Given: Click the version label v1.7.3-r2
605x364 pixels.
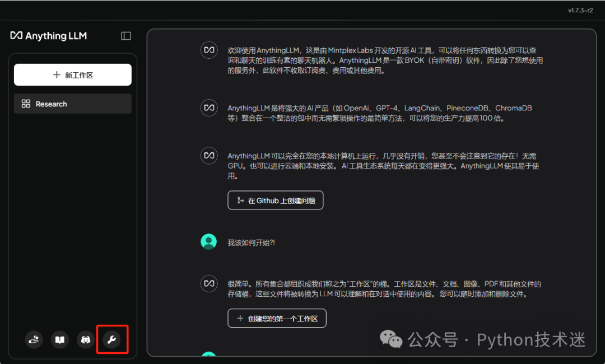Looking at the screenshot, I should click(580, 11).
